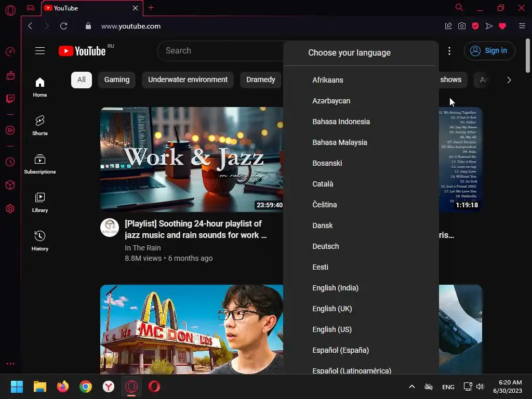This screenshot has height=399, width=532.
Task: Show hidden system tray icons
Action: [x=412, y=387]
